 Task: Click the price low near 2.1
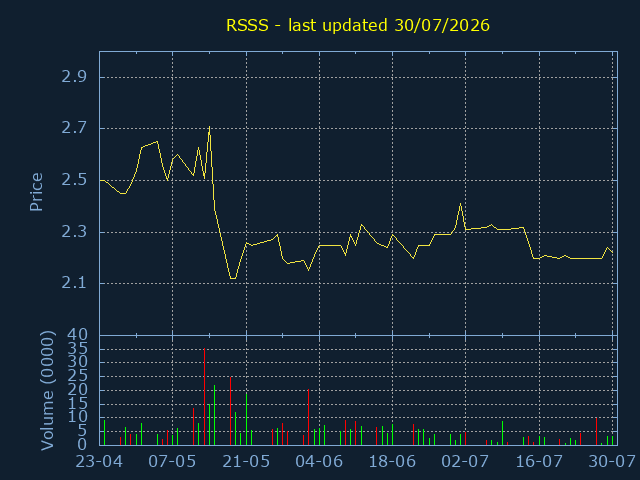tap(233, 278)
